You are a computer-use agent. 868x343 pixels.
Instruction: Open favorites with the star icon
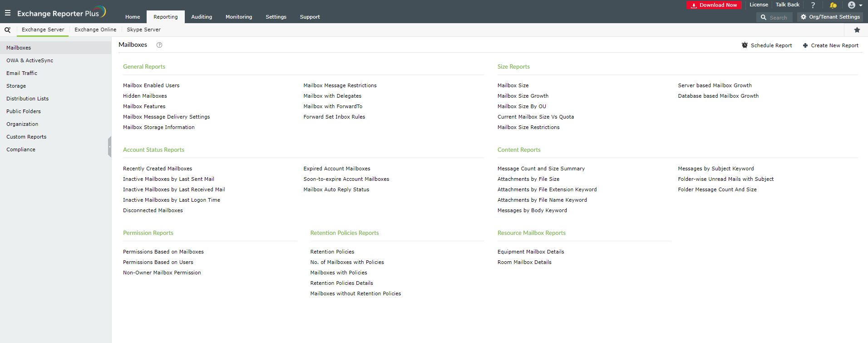click(x=857, y=30)
